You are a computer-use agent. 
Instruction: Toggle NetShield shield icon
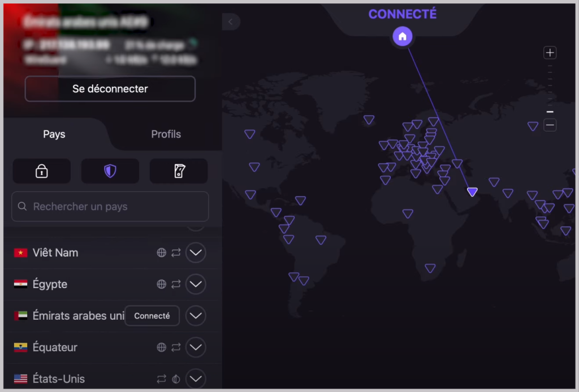(110, 171)
